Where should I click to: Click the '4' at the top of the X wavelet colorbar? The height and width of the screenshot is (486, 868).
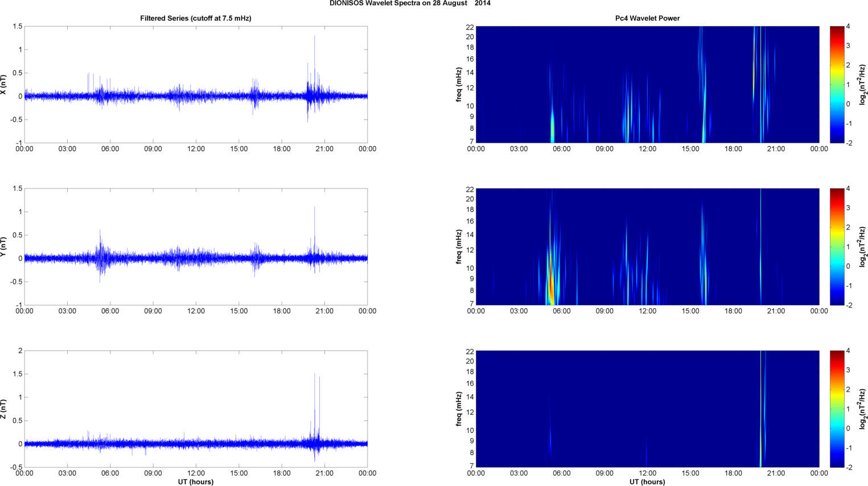click(848, 26)
